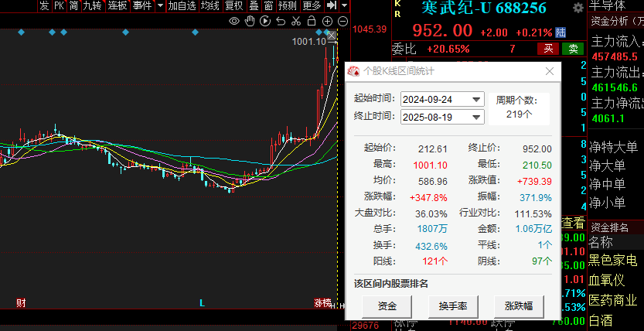The height and width of the screenshot is (331, 644).
Task: Click the 周期个数 219个 box
Action: [x=520, y=109]
